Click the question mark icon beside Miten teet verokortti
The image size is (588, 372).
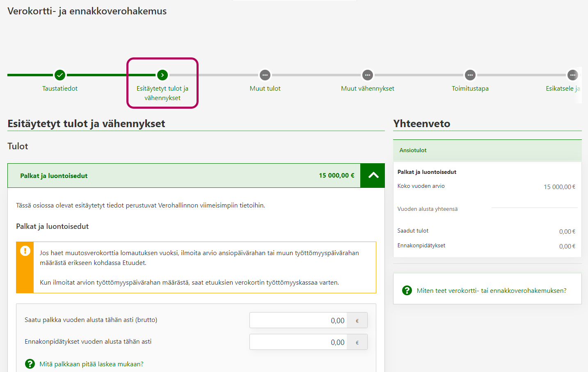click(x=407, y=290)
